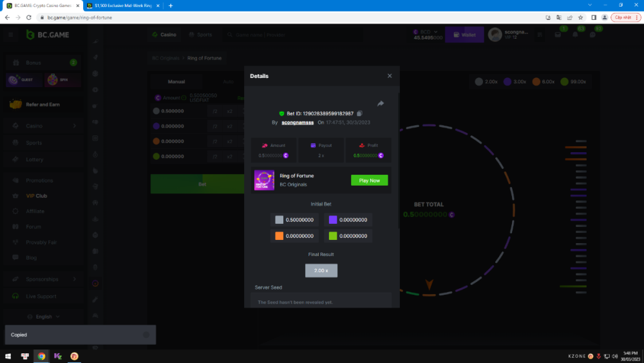
Task: Open Chrome from the Windows taskbar
Action: click(41, 356)
